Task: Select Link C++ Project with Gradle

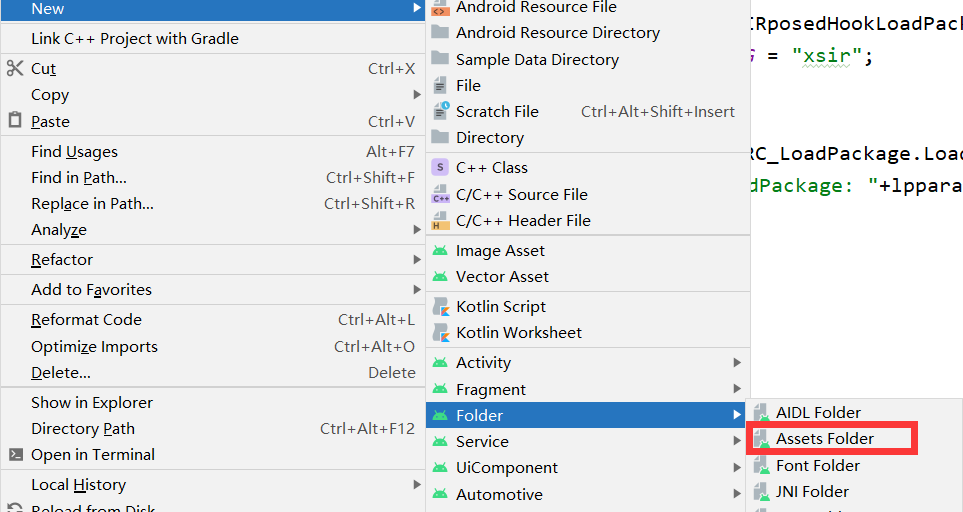Action: point(135,38)
